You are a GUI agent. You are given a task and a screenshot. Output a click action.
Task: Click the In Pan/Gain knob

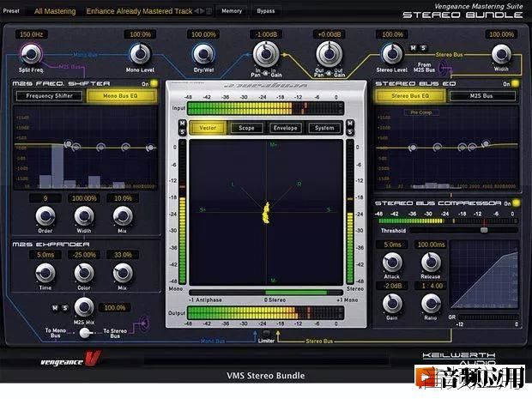[266, 53]
